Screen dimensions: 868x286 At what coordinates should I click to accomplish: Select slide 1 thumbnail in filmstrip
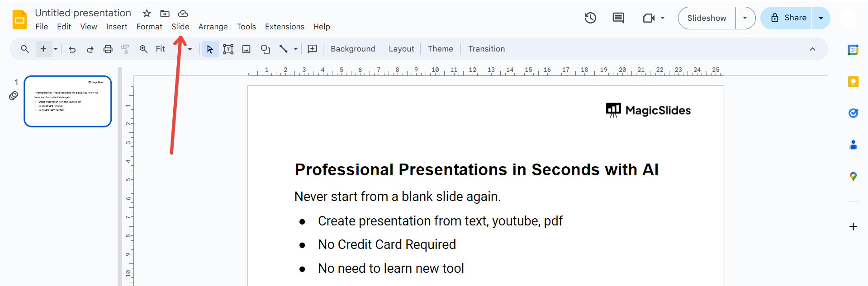[68, 101]
